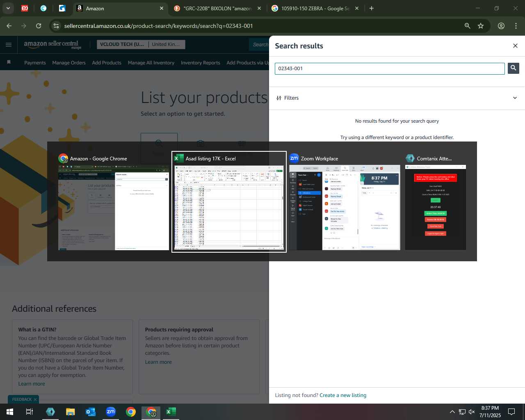
Task: Go back to previous page
Action: tap(9, 26)
